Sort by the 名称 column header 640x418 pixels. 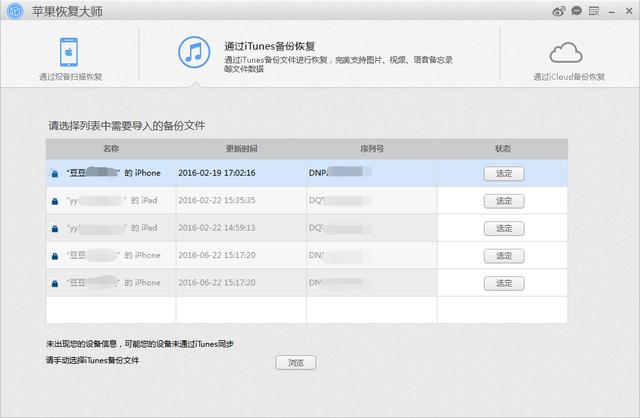click(x=111, y=149)
